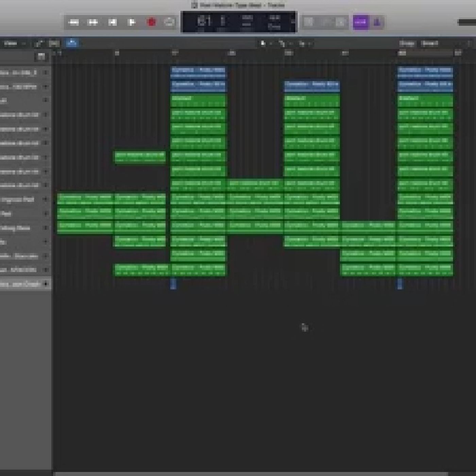Viewport: 476px width, 476px height.
Task: Toggle the purple Count-in button
Action: (361, 22)
